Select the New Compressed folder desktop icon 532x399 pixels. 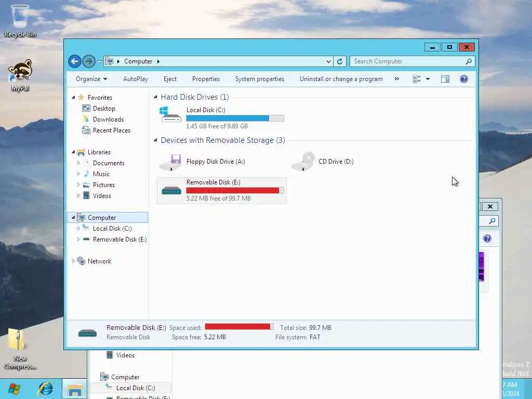click(x=20, y=349)
